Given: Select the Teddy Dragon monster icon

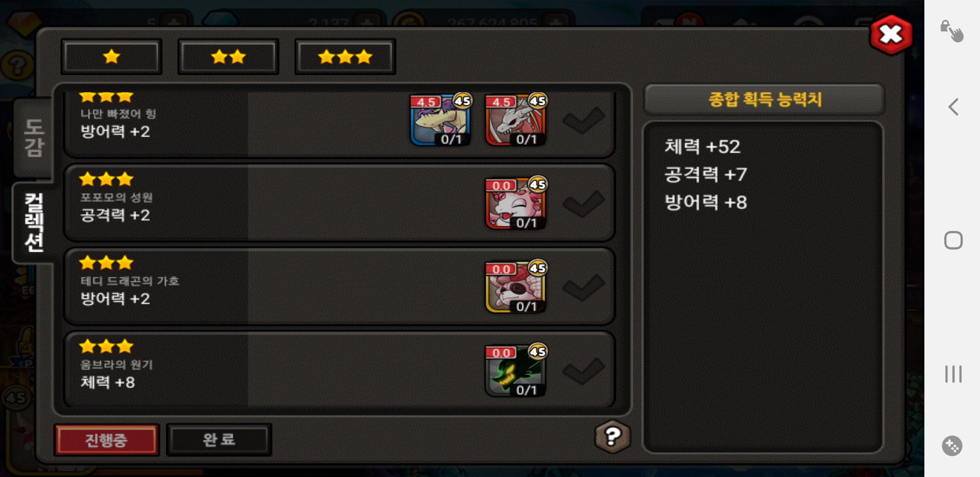Looking at the screenshot, I should click(515, 287).
